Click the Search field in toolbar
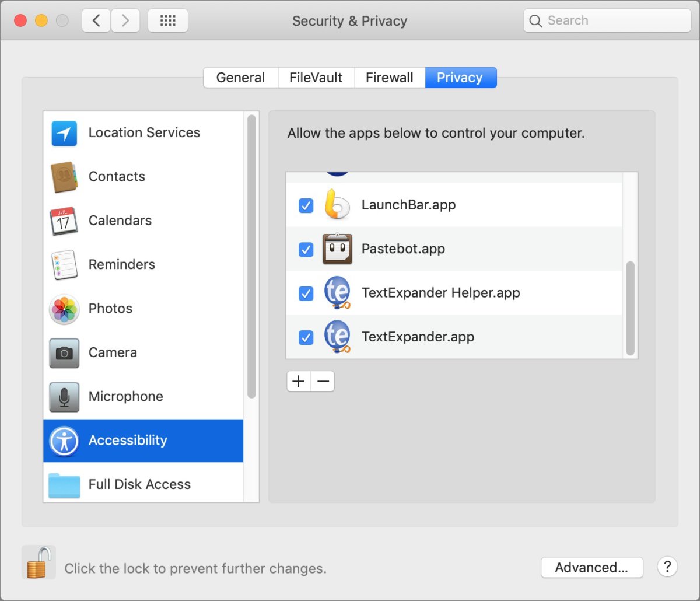The height and width of the screenshot is (601, 700). [x=607, y=21]
